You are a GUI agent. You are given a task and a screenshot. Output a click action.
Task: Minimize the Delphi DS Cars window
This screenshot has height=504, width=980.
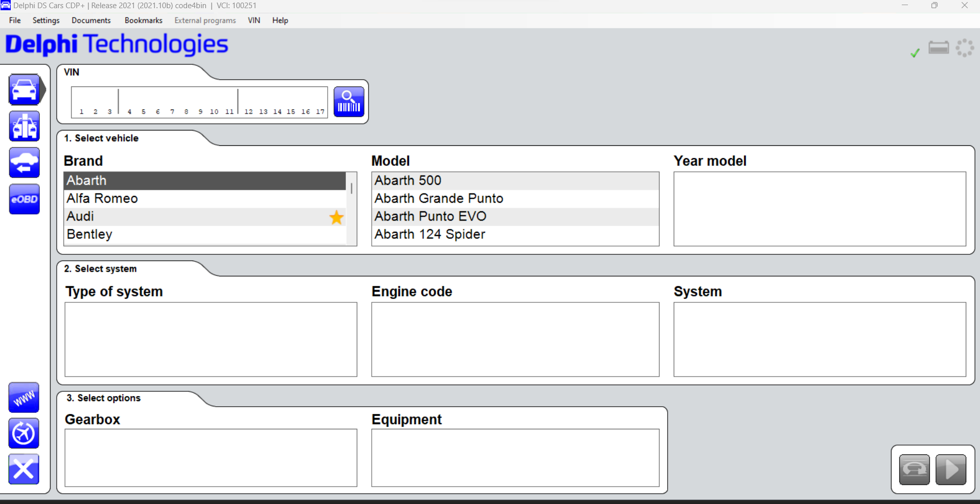(905, 6)
